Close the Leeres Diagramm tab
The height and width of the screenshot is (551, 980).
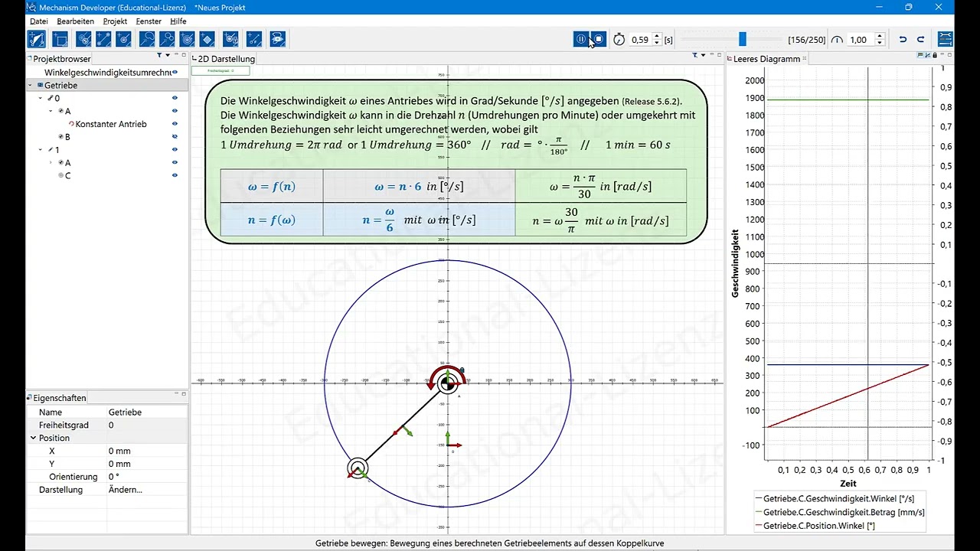coord(805,59)
